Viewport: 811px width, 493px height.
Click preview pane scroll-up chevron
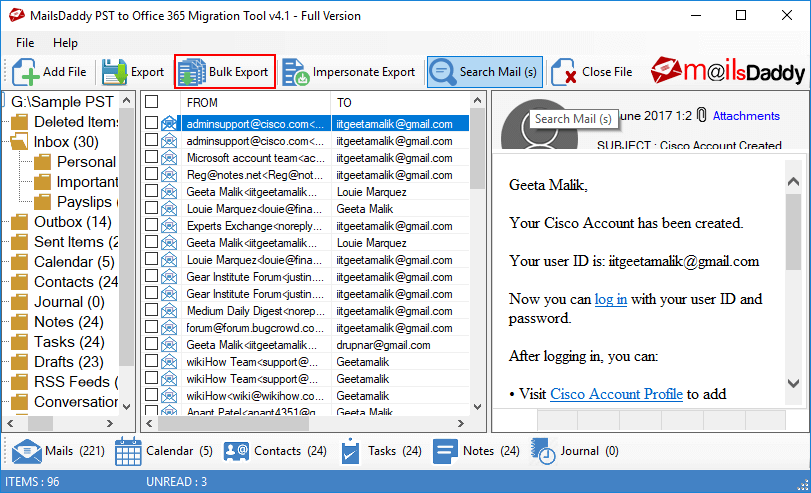[x=793, y=182]
